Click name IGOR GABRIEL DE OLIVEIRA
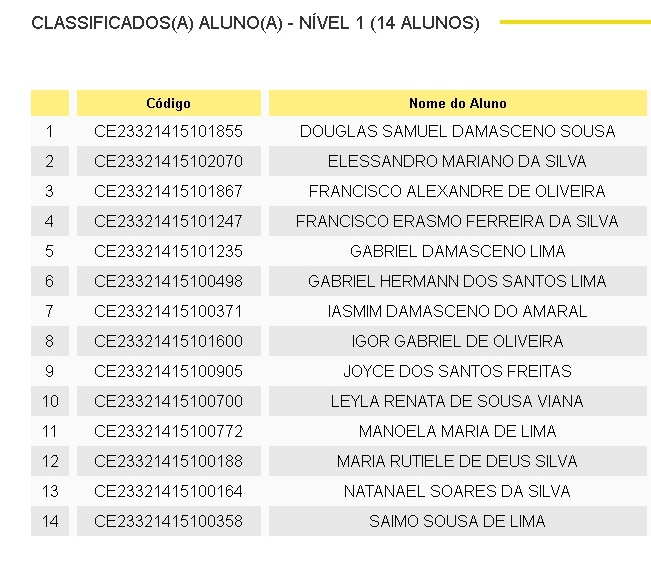651x566 pixels. click(458, 341)
